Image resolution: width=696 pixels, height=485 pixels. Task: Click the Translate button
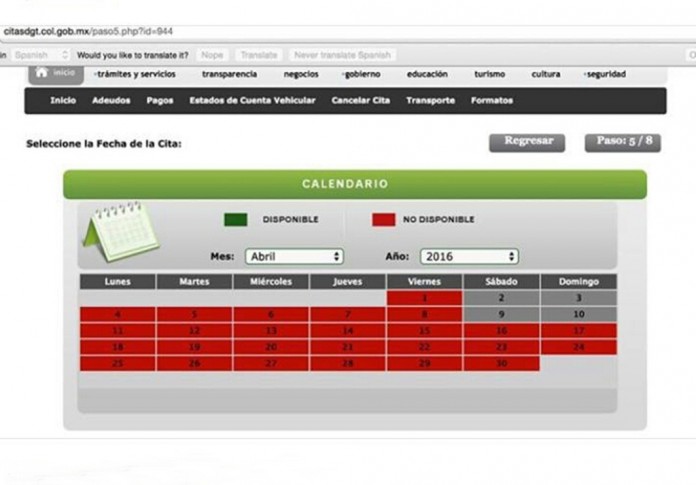click(259, 55)
